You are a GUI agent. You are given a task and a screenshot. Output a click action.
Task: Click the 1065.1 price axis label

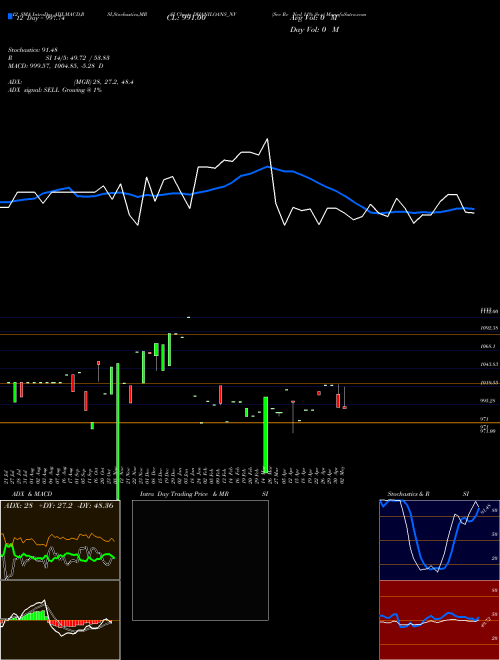pos(488,346)
